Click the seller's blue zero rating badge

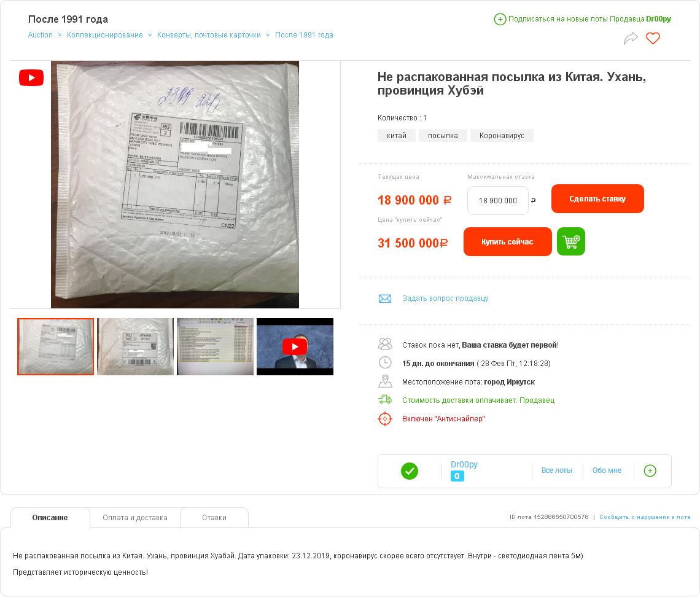pyautogui.click(x=457, y=476)
